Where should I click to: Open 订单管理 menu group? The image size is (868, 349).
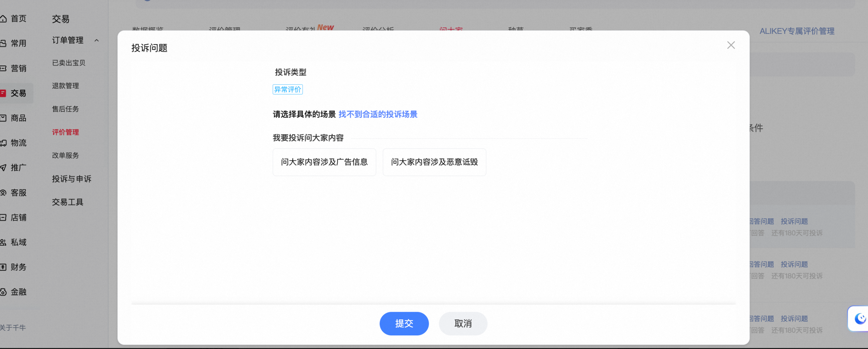67,41
